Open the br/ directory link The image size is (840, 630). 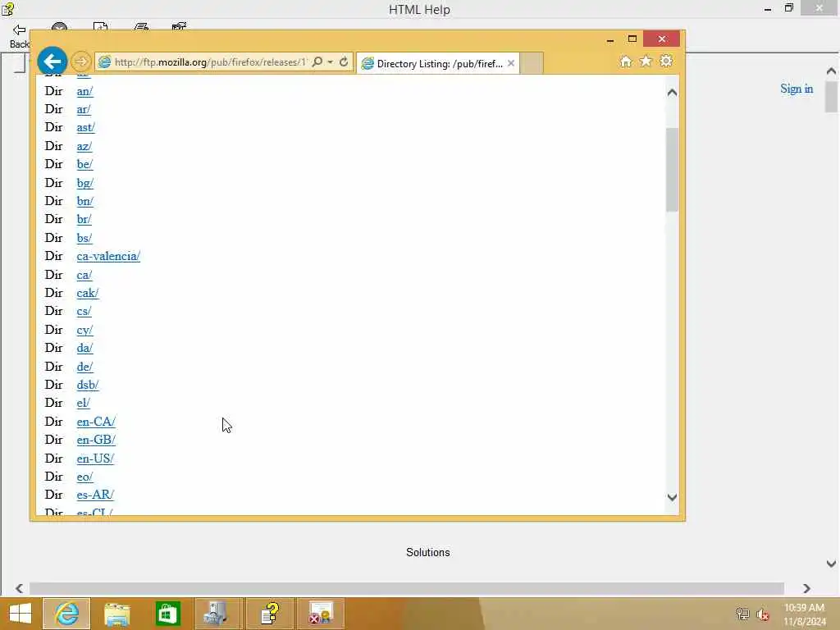click(84, 219)
